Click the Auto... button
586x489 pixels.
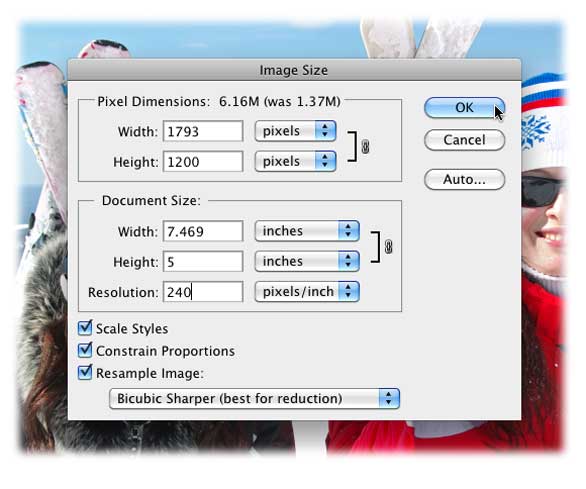pos(464,179)
